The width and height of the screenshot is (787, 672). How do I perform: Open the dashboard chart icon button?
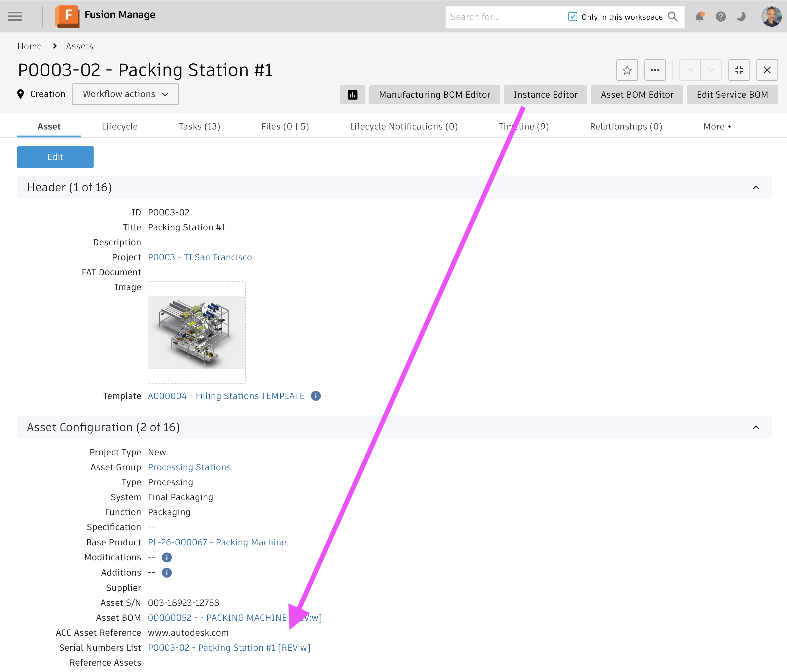coord(352,95)
